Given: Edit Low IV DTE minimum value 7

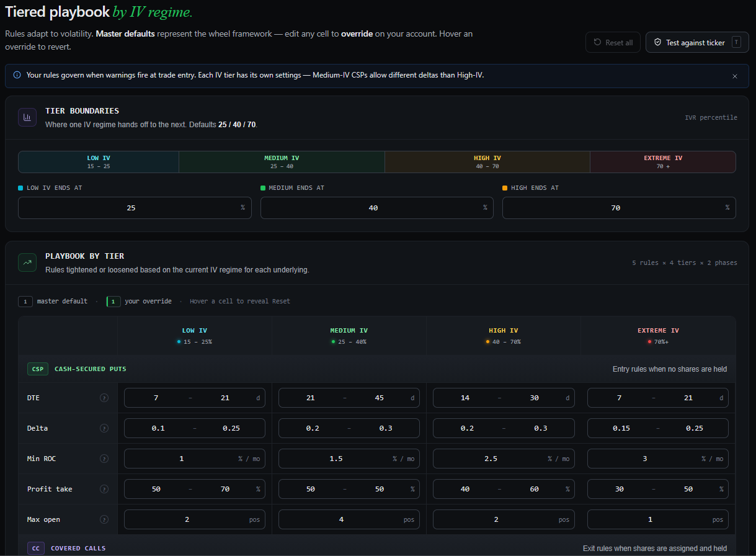Looking at the screenshot, I should pyautogui.click(x=156, y=398).
